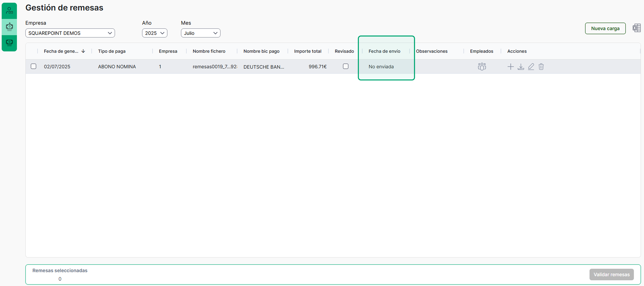Screen dimensions: 644x286
Task: Open the Empresa dropdown SQUAREPOINT DEMOS
Action: click(x=70, y=33)
